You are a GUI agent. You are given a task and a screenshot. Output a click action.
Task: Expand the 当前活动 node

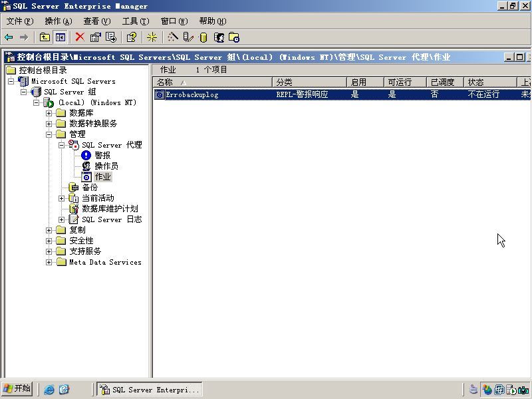point(61,198)
